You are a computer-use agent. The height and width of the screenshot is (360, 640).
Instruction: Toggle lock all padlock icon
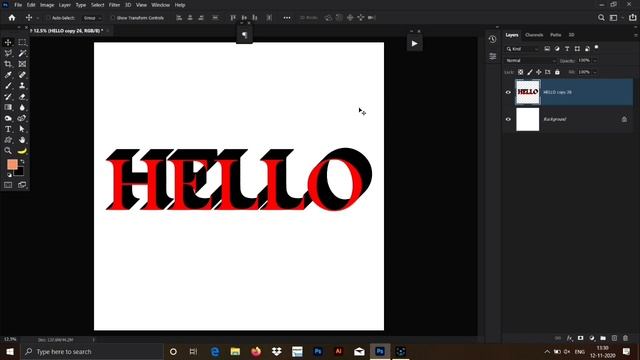click(x=557, y=72)
